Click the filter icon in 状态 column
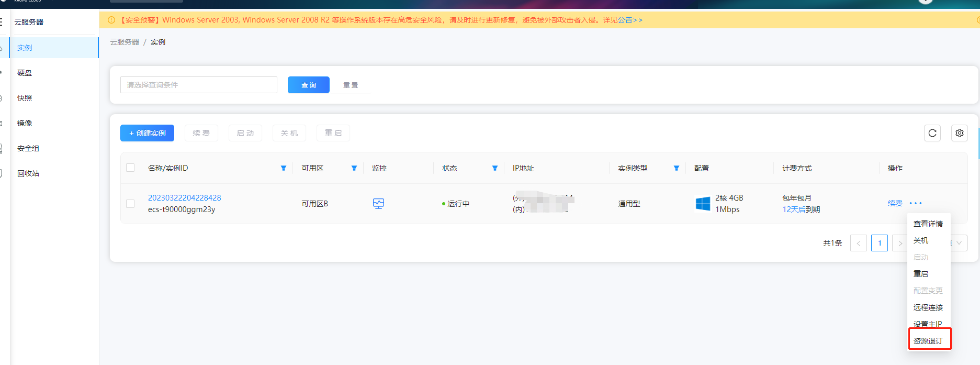This screenshot has width=980, height=365. point(495,168)
